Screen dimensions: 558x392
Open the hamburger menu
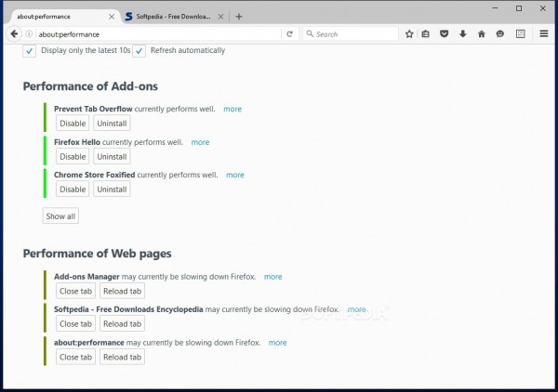pos(544,34)
